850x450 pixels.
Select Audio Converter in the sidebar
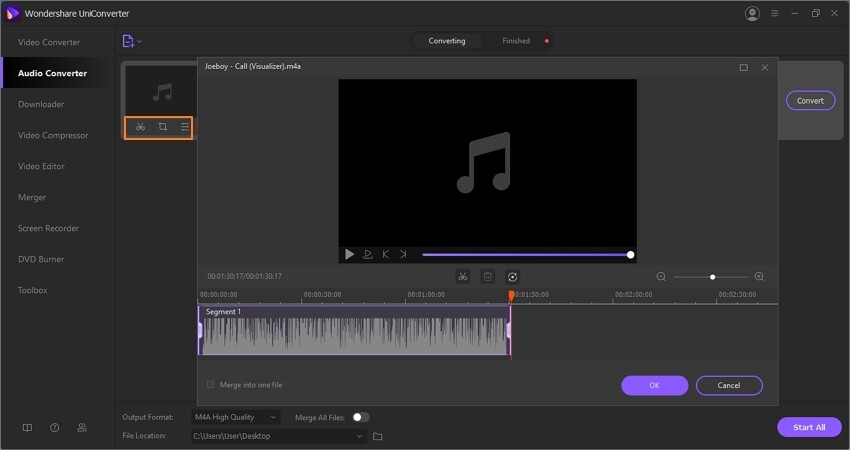[52, 73]
